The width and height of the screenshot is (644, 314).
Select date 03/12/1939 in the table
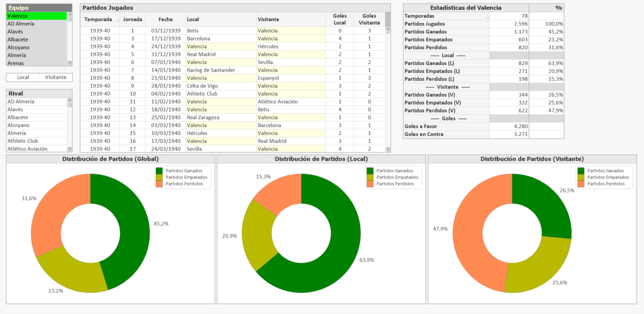point(166,31)
